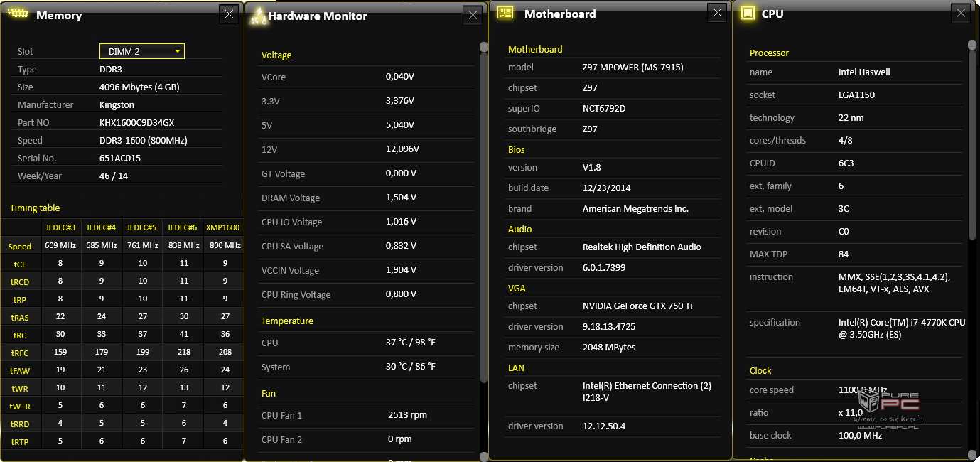The width and height of the screenshot is (980, 462).
Task: Select the 3.3V reading "3,376V"
Action: coord(400,100)
